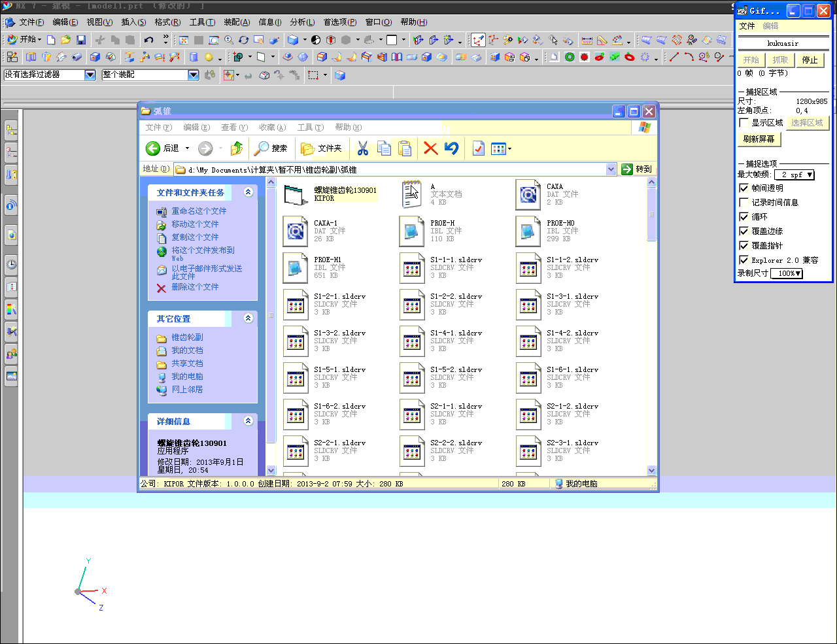
Task: Click the Measure angle icon in NX
Action: [602, 41]
